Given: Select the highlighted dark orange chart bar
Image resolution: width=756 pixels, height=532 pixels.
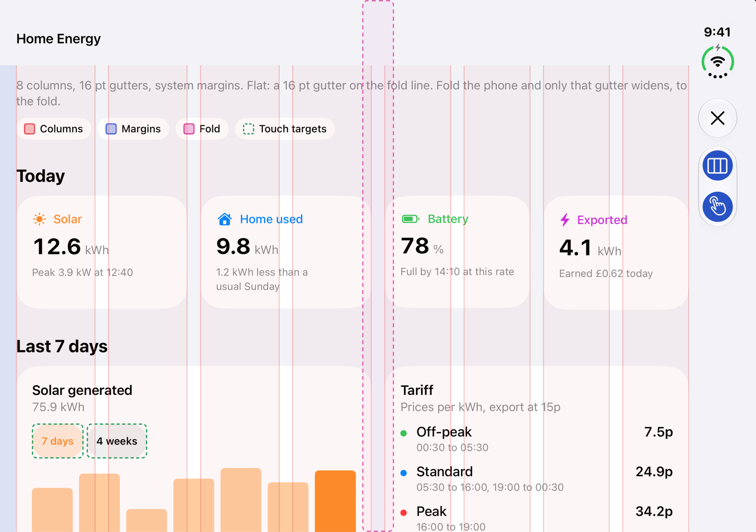Looking at the screenshot, I should pyautogui.click(x=335, y=501).
